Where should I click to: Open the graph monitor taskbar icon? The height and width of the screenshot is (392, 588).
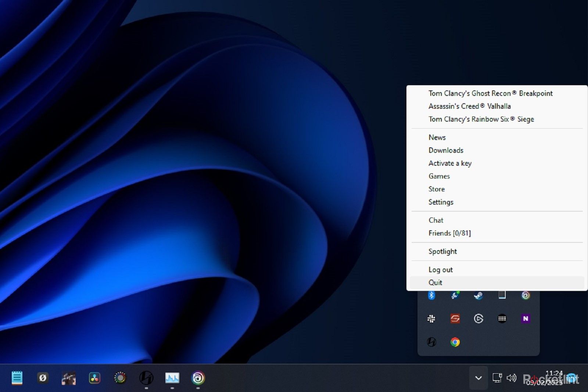(172, 378)
